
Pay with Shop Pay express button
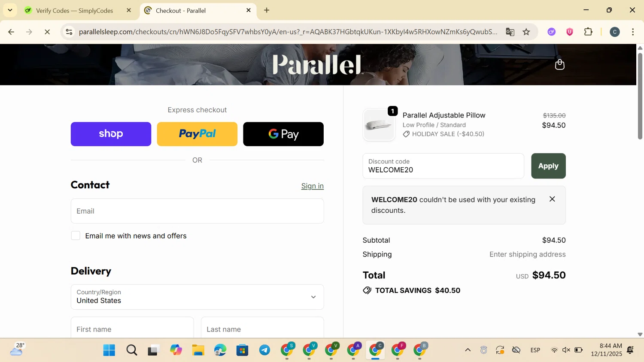[x=111, y=134]
